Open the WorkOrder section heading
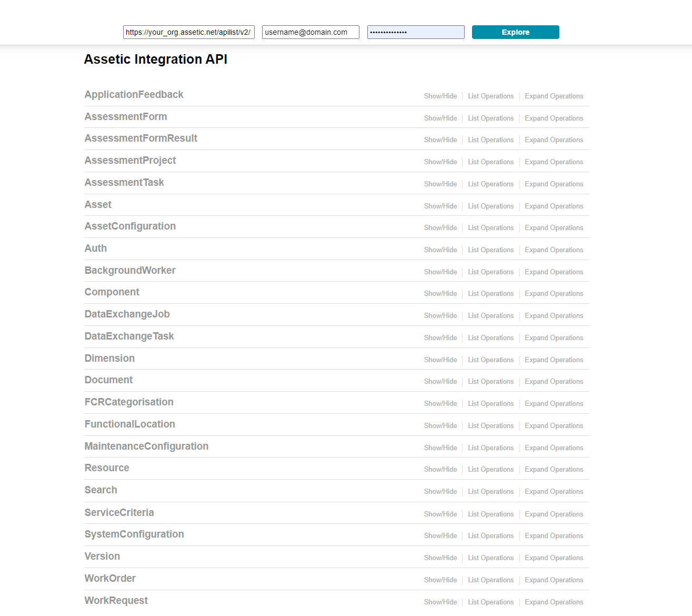The width and height of the screenshot is (692, 616). point(110,579)
